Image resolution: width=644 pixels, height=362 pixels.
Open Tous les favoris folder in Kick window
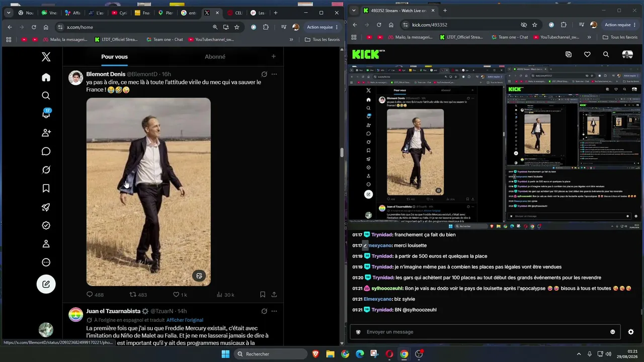tap(620, 37)
